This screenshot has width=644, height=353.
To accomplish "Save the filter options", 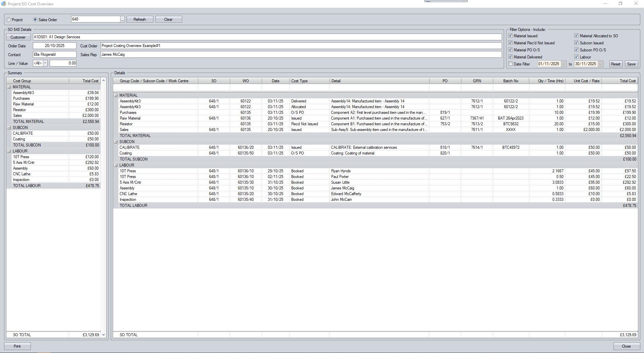I will (x=631, y=64).
